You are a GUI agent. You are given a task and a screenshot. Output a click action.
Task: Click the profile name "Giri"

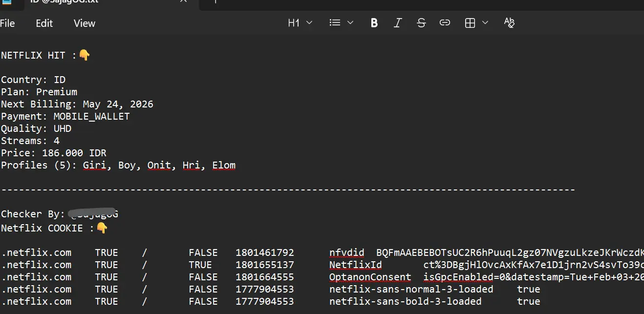(x=95, y=165)
